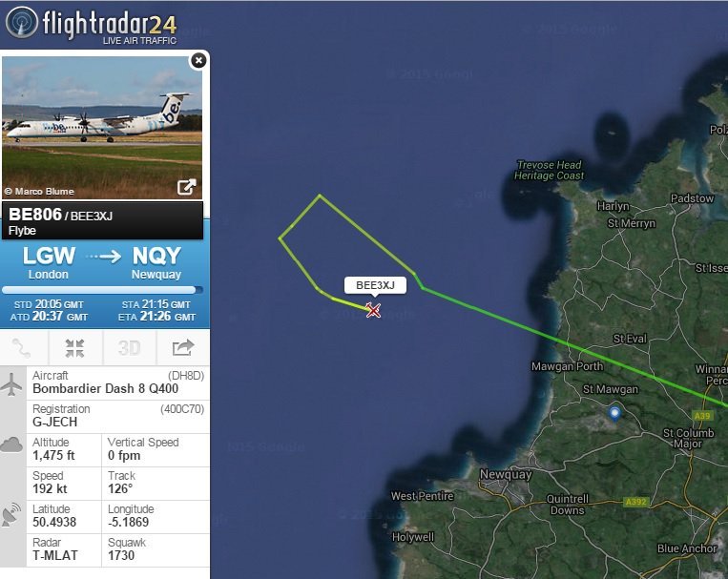Toggle the flight route view icon

(21, 348)
